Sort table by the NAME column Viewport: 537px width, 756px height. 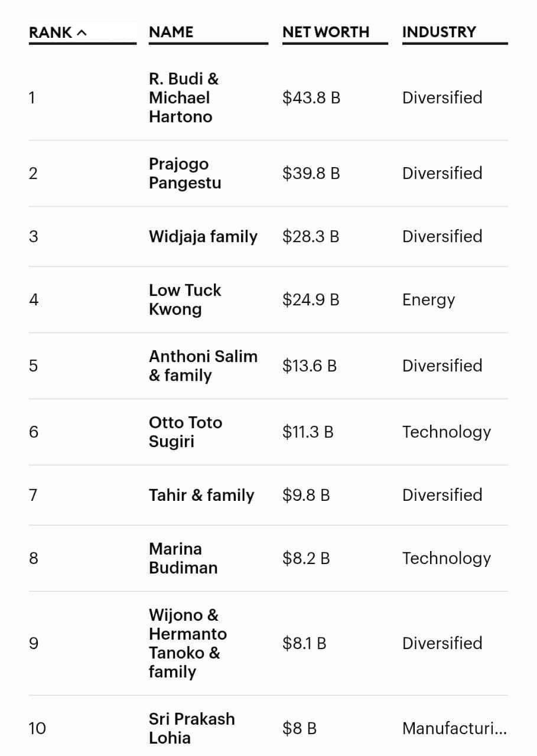point(171,32)
